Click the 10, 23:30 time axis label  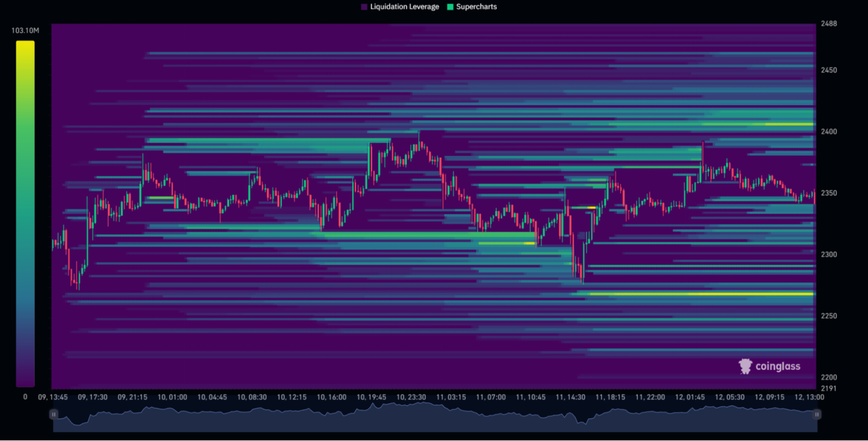click(x=410, y=397)
